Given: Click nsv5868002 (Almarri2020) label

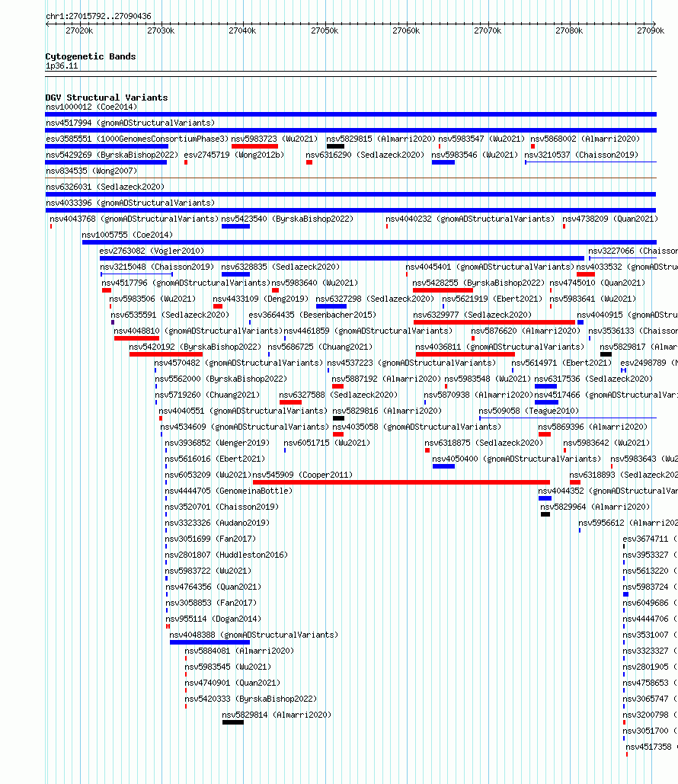Looking at the screenshot, I should [585, 139].
